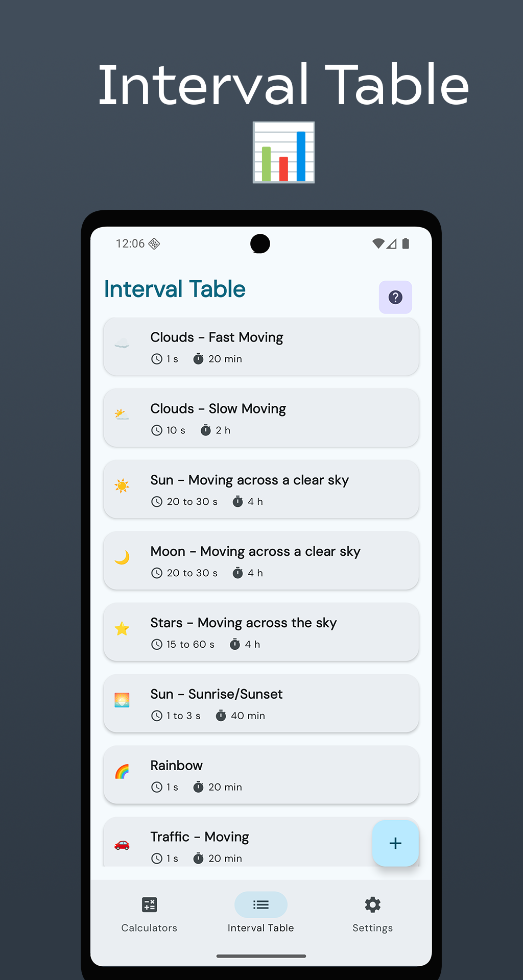Select Moon - Moving across a clear sky

pyautogui.click(x=261, y=561)
